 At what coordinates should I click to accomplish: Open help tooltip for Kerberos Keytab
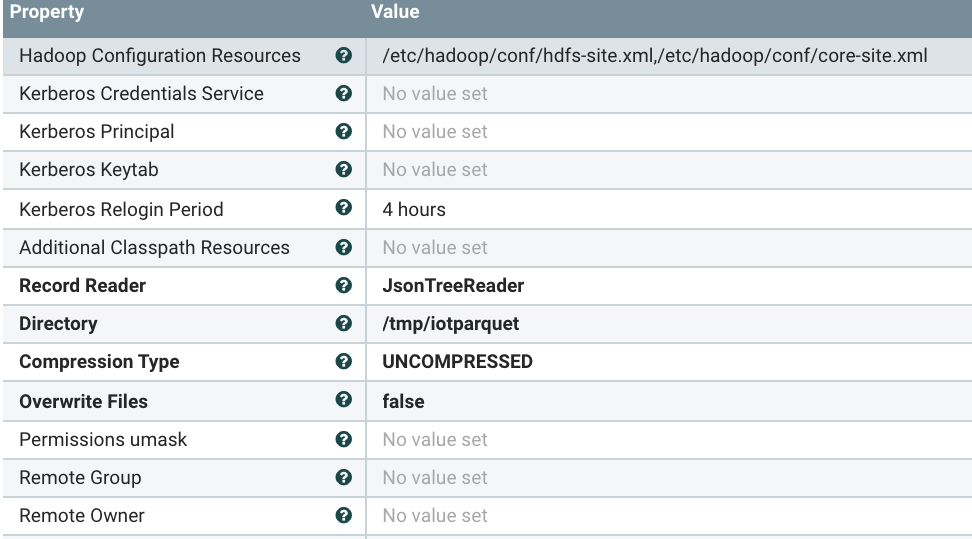tap(343, 170)
